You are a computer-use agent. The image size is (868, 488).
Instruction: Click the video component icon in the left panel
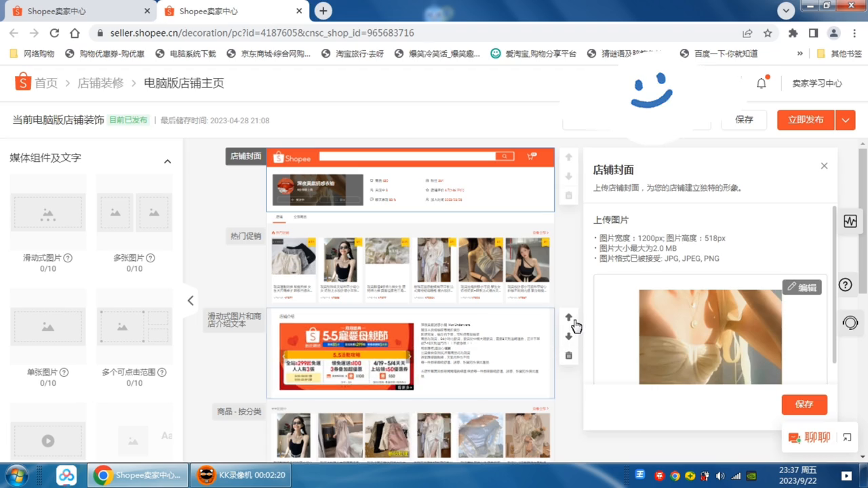click(x=47, y=441)
